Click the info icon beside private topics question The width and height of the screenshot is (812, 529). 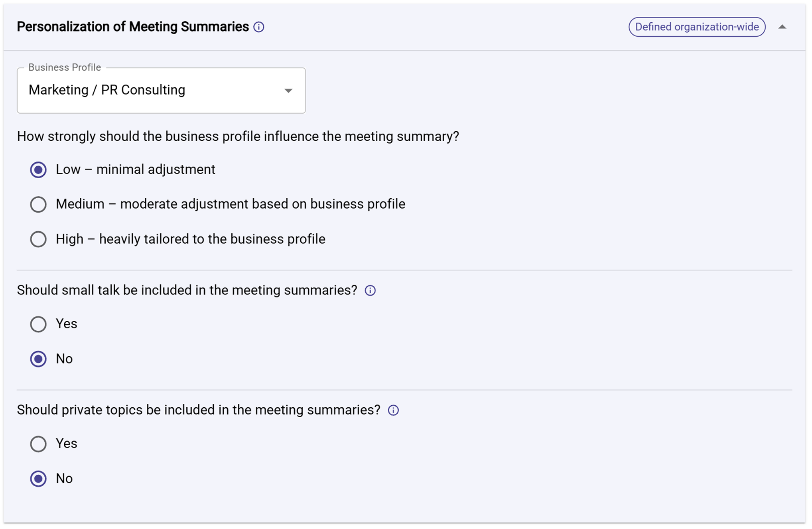pos(393,410)
